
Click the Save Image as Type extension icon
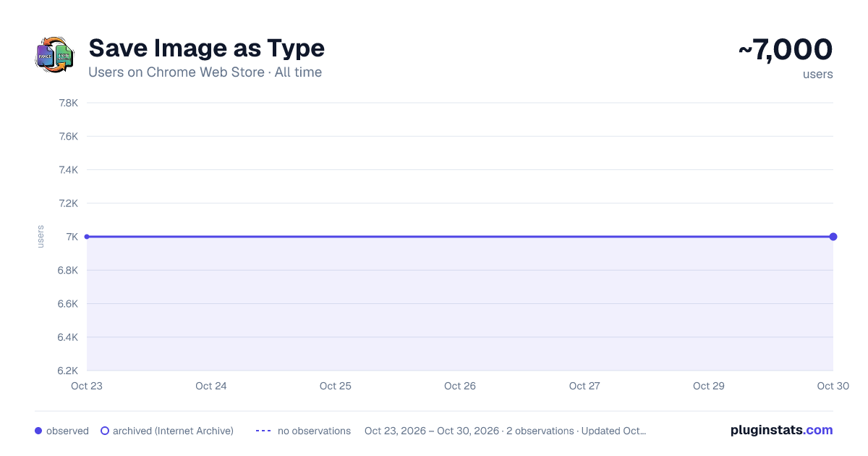click(55, 55)
